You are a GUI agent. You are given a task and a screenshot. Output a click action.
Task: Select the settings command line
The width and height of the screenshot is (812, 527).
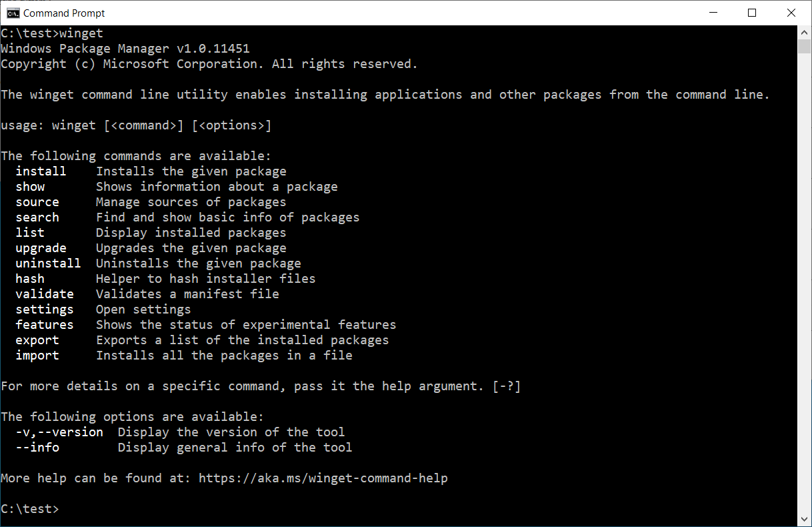point(45,309)
